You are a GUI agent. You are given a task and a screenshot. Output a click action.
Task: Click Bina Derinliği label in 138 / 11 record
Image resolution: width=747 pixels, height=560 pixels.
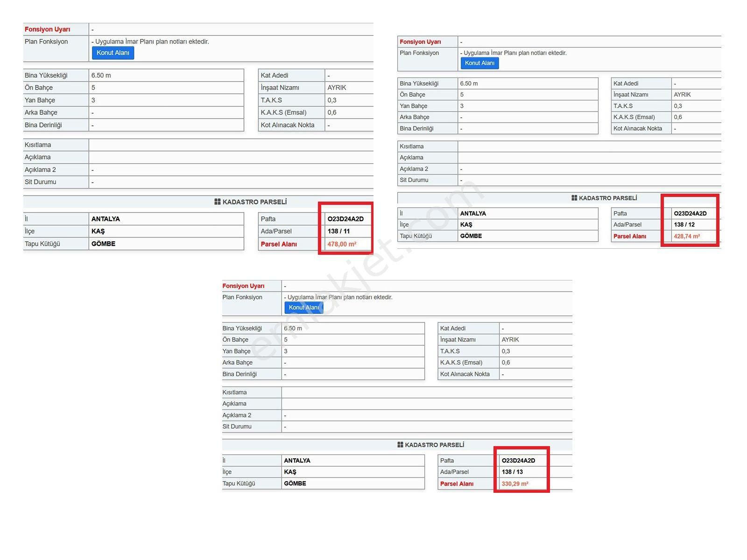(43, 125)
